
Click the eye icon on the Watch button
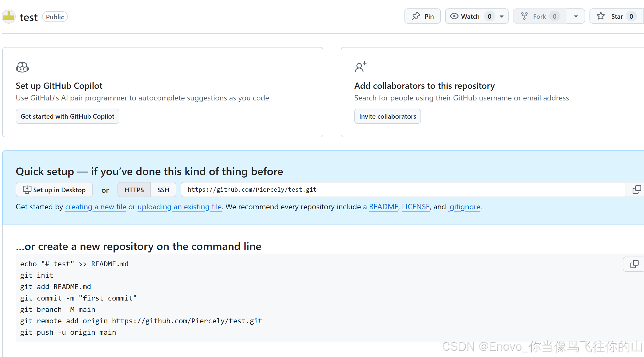pos(454,16)
